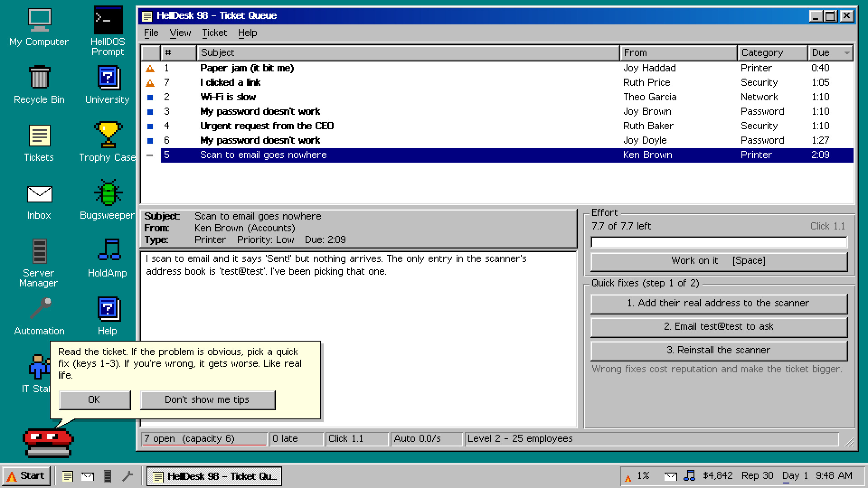Viewport: 868px width, 488px height.
Task: Choose 'Add their real address to the scanner'
Action: tap(719, 304)
